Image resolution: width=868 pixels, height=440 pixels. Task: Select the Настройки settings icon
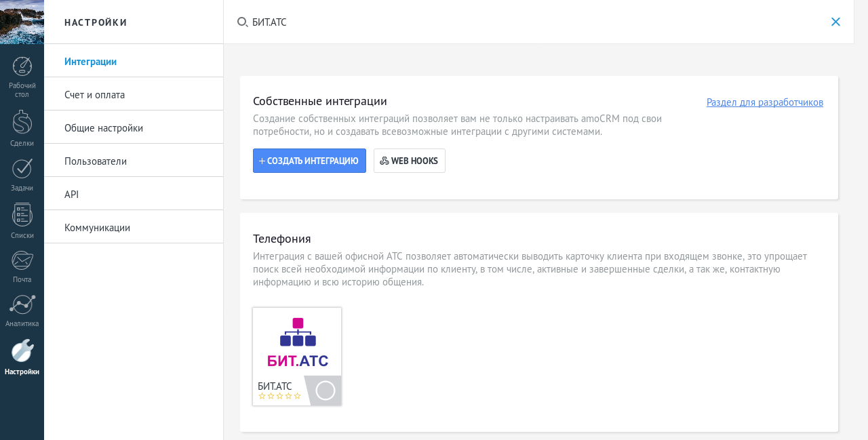point(22,351)
